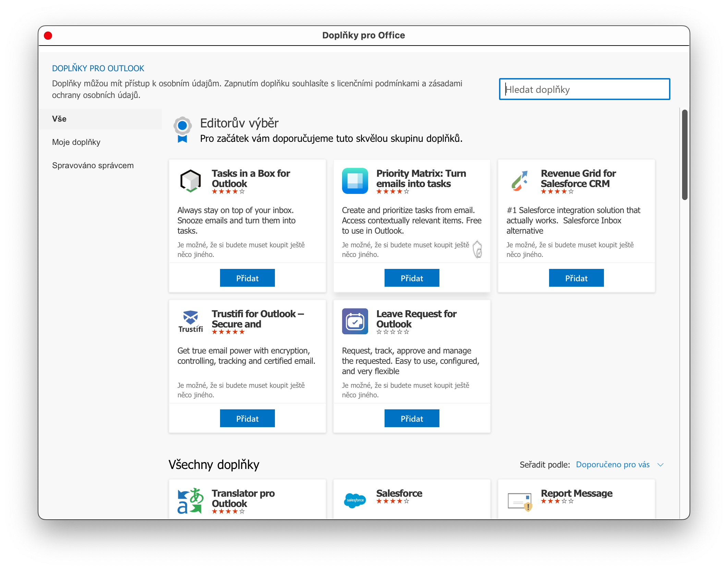
Task: Expand sort options with chevron arrow
Action: (x=660, y=465)
